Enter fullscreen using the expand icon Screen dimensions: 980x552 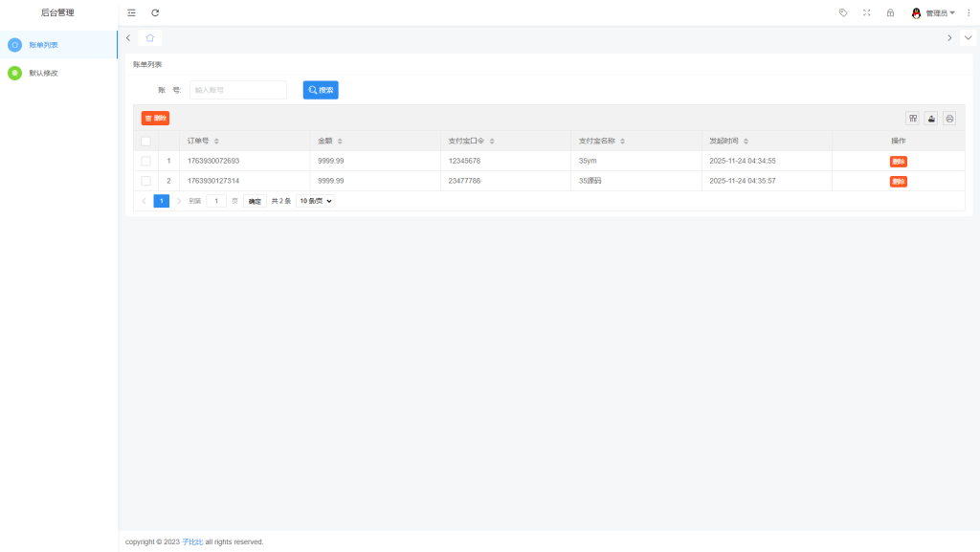[x=866, y=12]
